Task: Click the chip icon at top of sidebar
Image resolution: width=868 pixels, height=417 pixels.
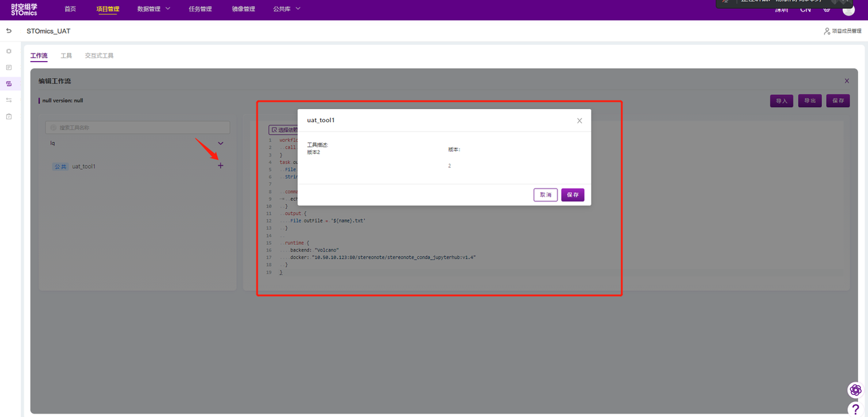Action: 9,51
